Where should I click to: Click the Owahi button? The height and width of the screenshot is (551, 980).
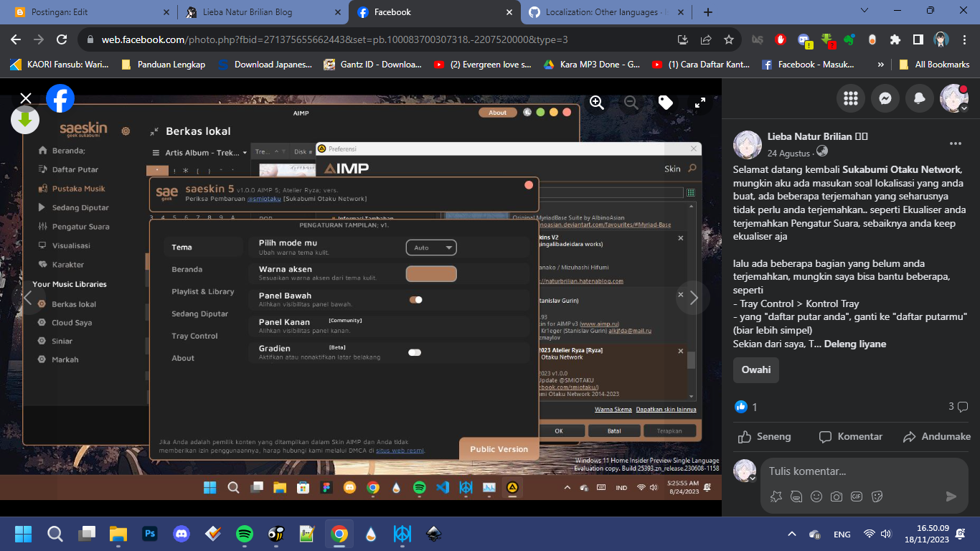coord(755,369)
